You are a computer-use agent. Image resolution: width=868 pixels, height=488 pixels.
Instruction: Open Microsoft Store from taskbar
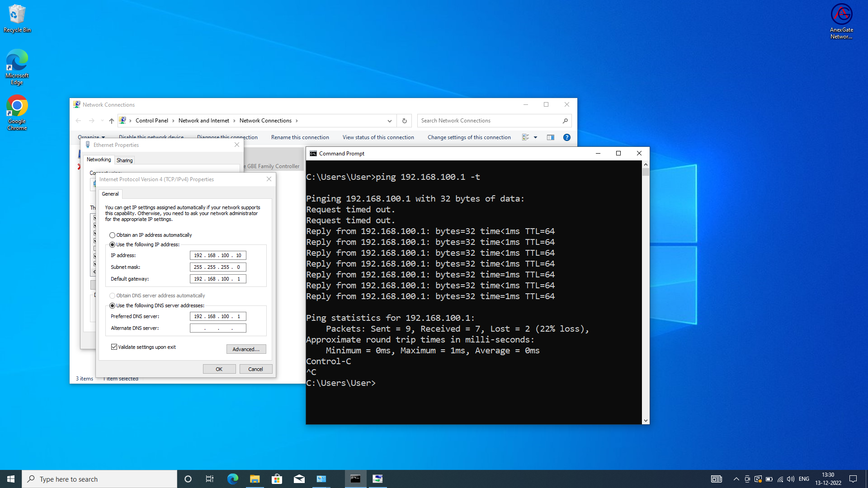pos(277,479)
